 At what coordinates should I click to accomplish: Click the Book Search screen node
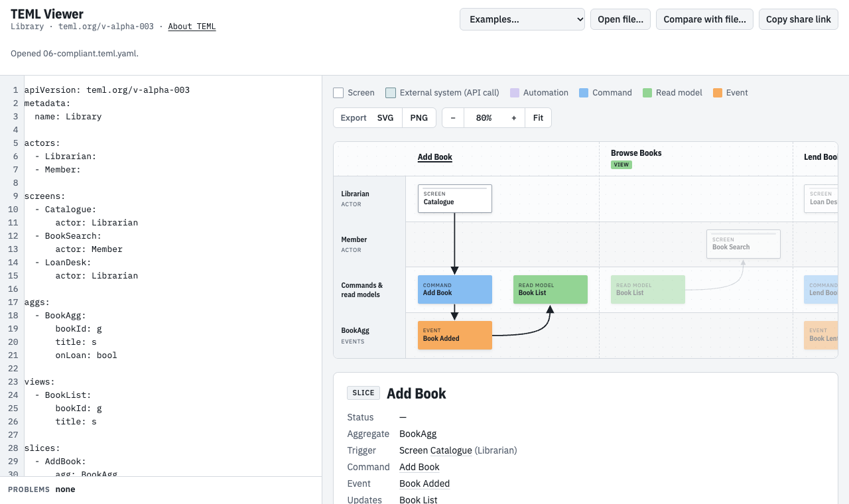point(744,243)
